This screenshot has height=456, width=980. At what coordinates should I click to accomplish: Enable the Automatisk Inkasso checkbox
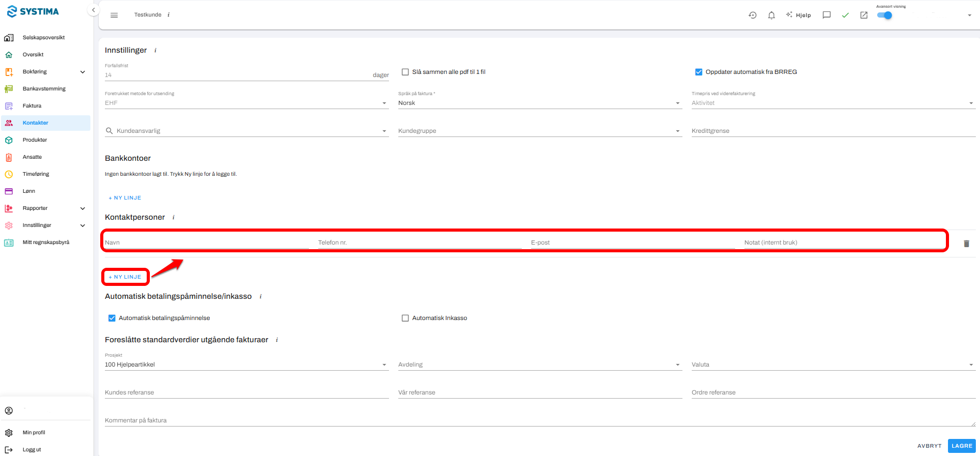point(406,318)
